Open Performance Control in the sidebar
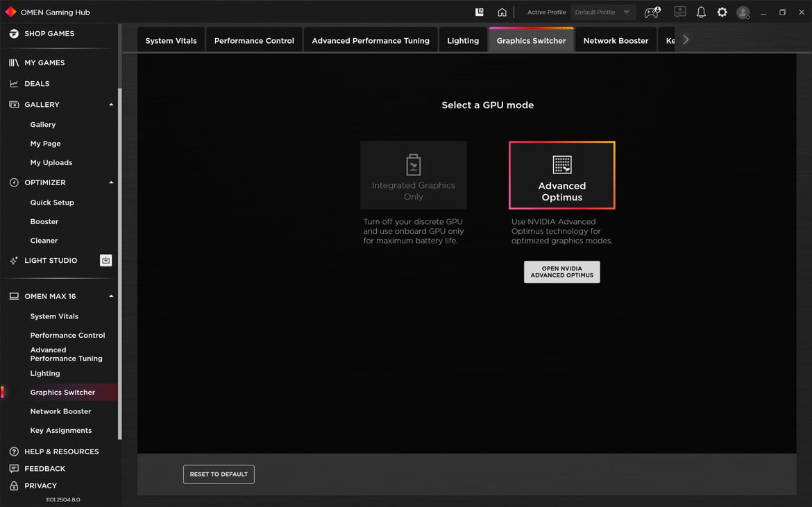The width and height of the screenshot is (812, 507). [x=67, y=336]
